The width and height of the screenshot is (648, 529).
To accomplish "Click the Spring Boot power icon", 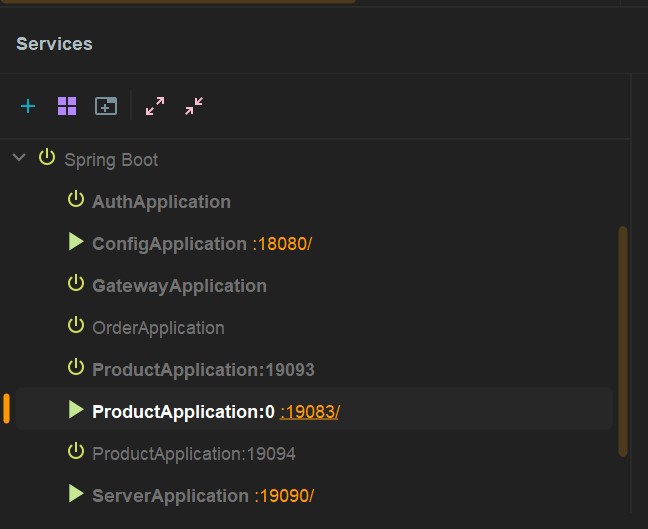I will (x=47, y=157).
